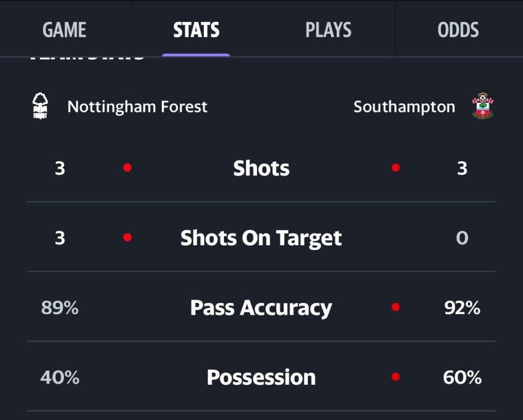Image resolution: width=523 pixels, height=420 pixels.
Task: Switch to the STATS tab
Action: point(196,30)
